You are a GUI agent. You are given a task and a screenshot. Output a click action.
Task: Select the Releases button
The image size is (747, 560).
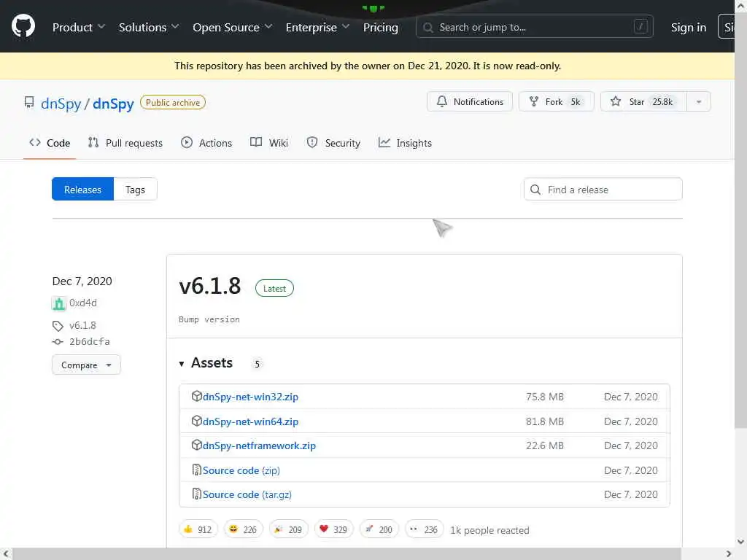pos(83,190)
